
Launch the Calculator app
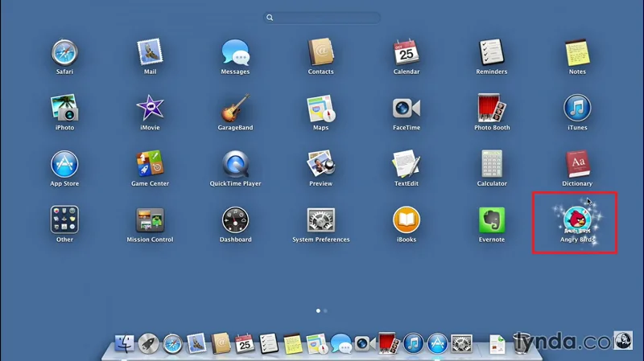492,164
